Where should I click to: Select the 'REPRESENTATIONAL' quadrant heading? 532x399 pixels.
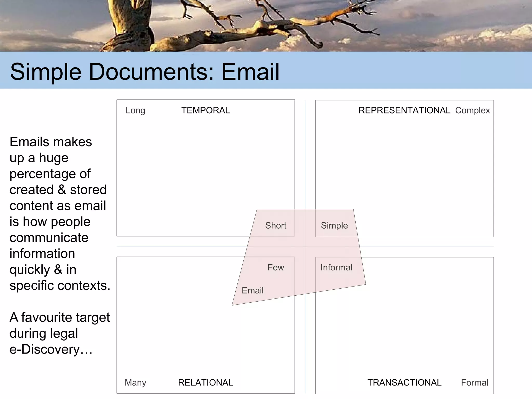click(404, 110)
